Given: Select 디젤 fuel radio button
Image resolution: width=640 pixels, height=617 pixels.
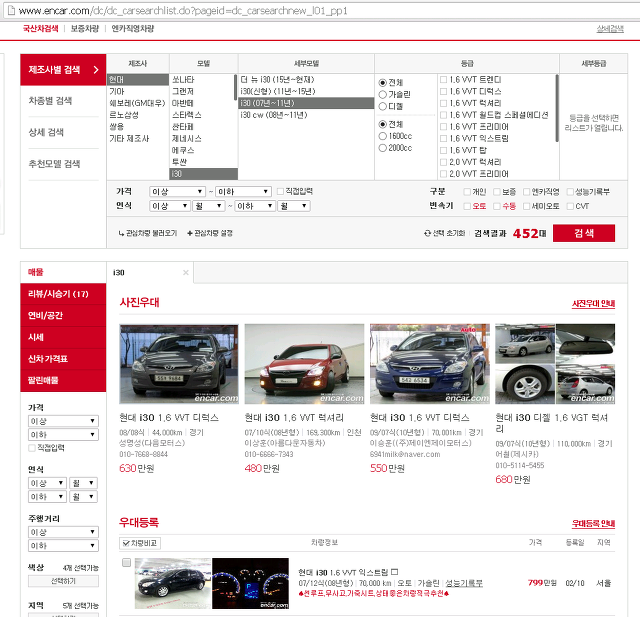Looking at the screenshot, I should 382,107.
